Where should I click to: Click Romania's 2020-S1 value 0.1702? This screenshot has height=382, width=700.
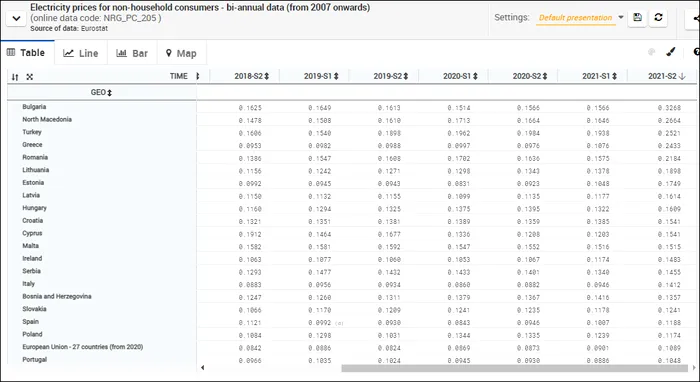(459, 158)
